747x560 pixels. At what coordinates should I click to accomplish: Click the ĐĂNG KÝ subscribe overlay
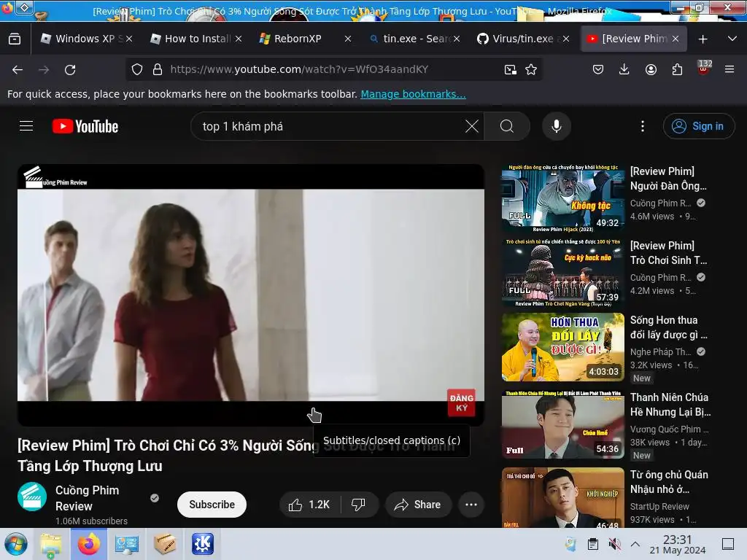pyautogui.click(x=461, y=402)
